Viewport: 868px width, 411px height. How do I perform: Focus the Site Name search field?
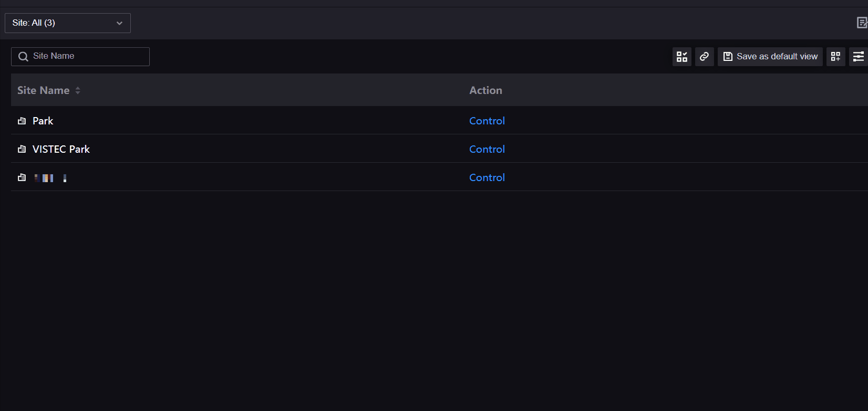pyautogui.click(x=87, y=57)
